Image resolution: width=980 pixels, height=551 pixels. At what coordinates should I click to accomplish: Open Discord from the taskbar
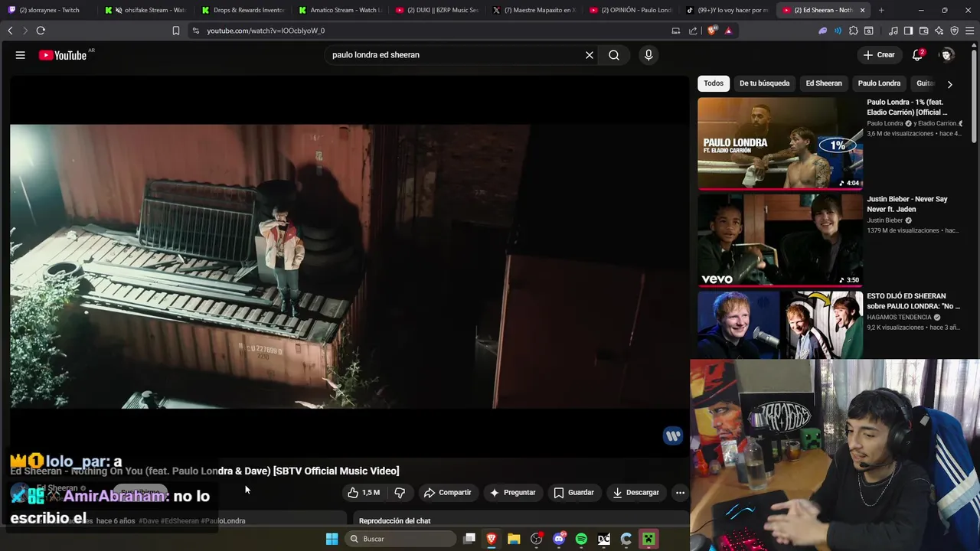pyautogui.click(x=559, y=539)
